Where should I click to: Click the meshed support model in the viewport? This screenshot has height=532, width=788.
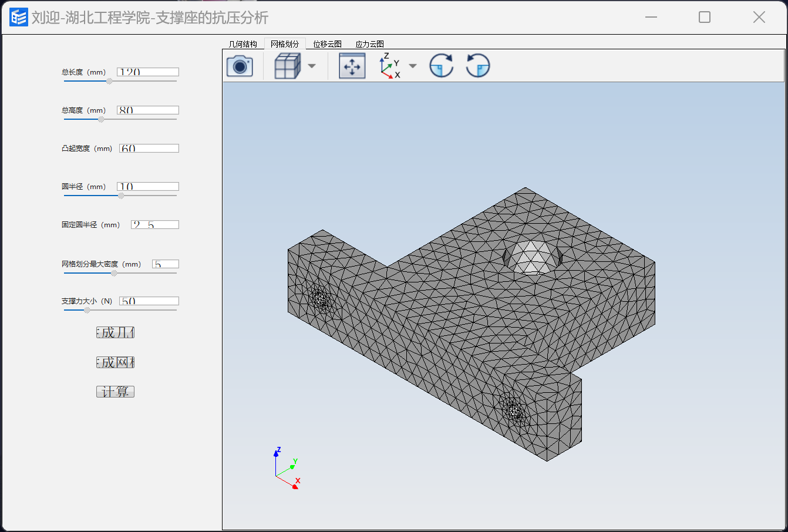tap(472, 324)
